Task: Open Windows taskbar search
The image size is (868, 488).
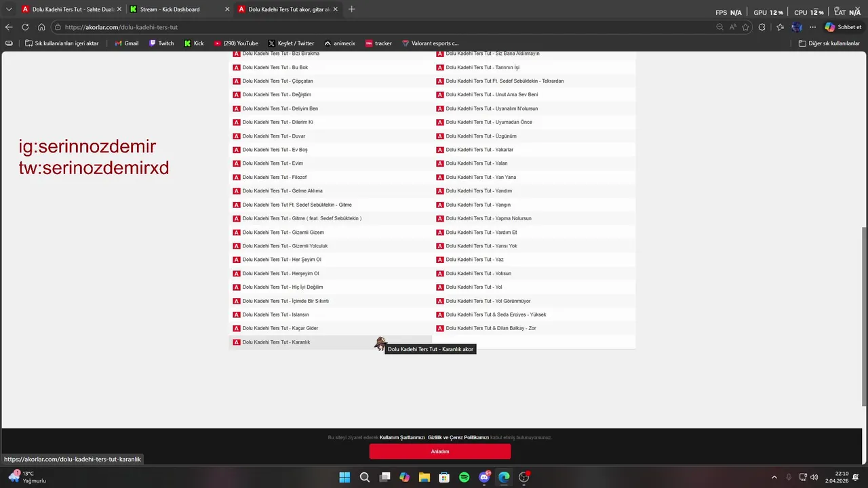Action: (365, 477)
